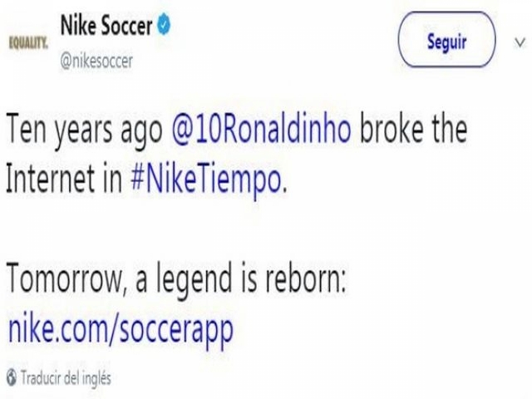The width and height of the screenshot is (532, 399).
Task: Open the Nike Soccer display name
Action: tap(106, 26)
